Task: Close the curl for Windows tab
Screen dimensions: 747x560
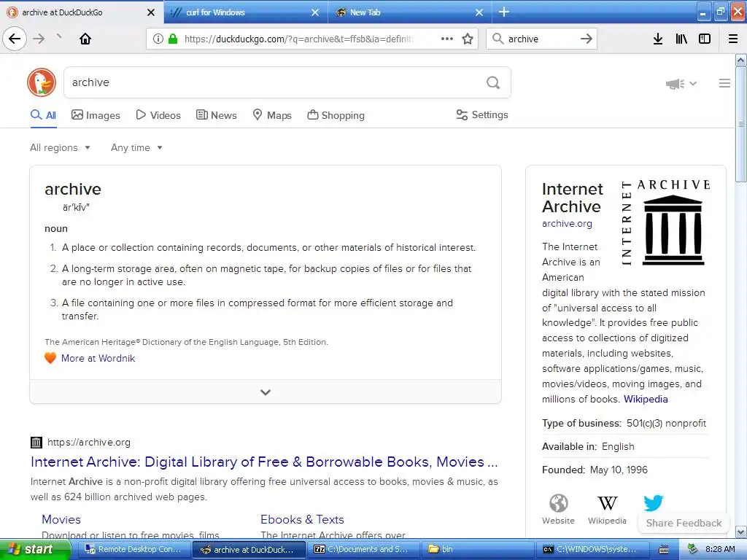Action: click(315, 12)
